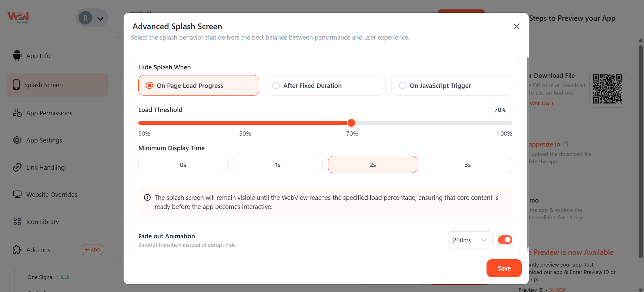This screenshot has height=292, width=644.
Task: Select the After Fixed Duration radio option
Action: (x=276, y=85)
